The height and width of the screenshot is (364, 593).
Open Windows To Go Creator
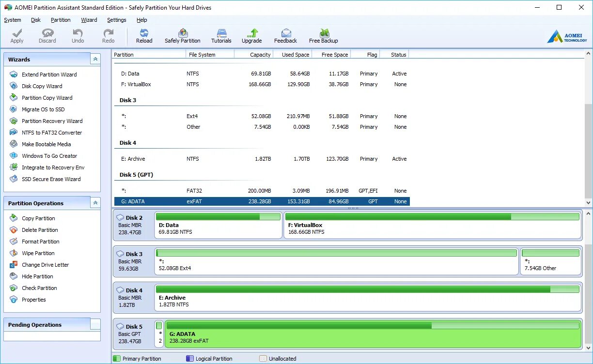coord(49,156)
